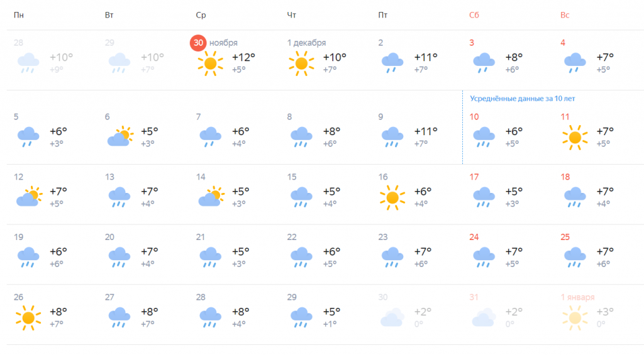The image size is (644, 355).
Task: Click the +12° temperature on November 30
Action: tap(243, 57)
